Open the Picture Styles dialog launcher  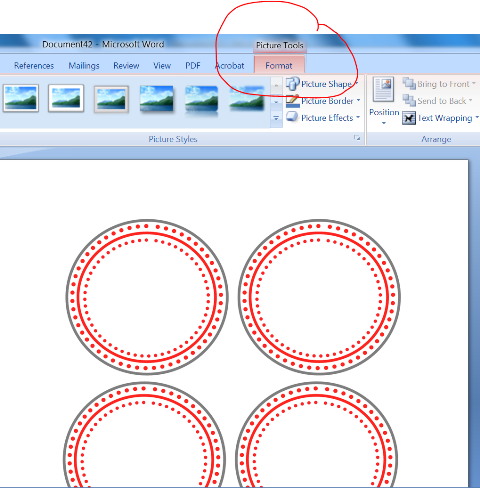(x=357, y=138)
